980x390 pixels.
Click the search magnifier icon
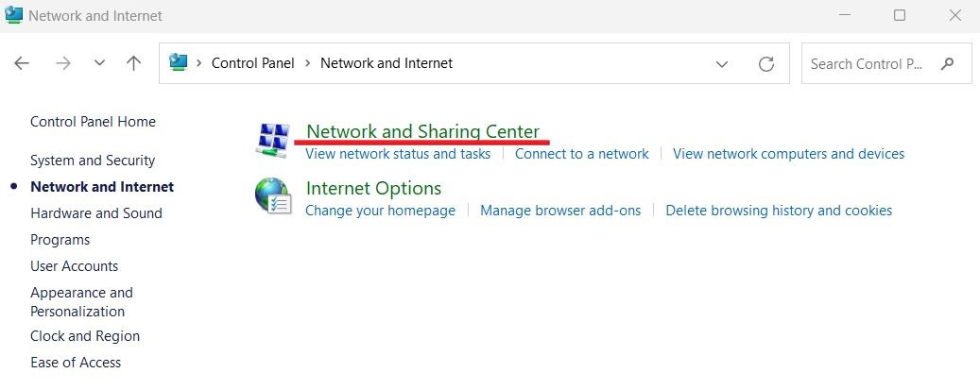click(x=948, y=63)
